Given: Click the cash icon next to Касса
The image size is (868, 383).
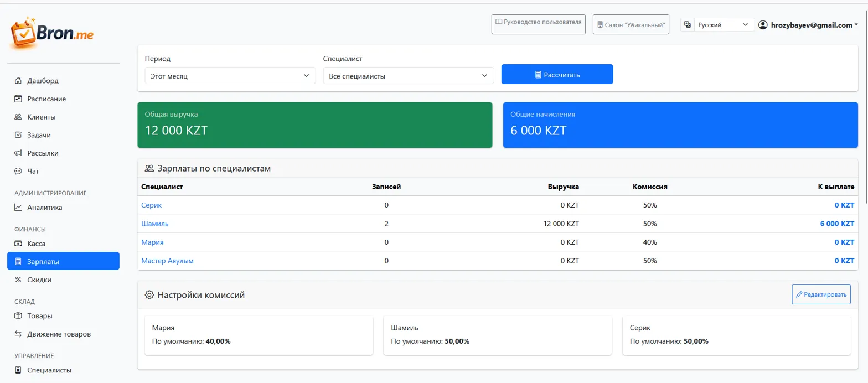Looking at the screenshot, I should point(18,244).
